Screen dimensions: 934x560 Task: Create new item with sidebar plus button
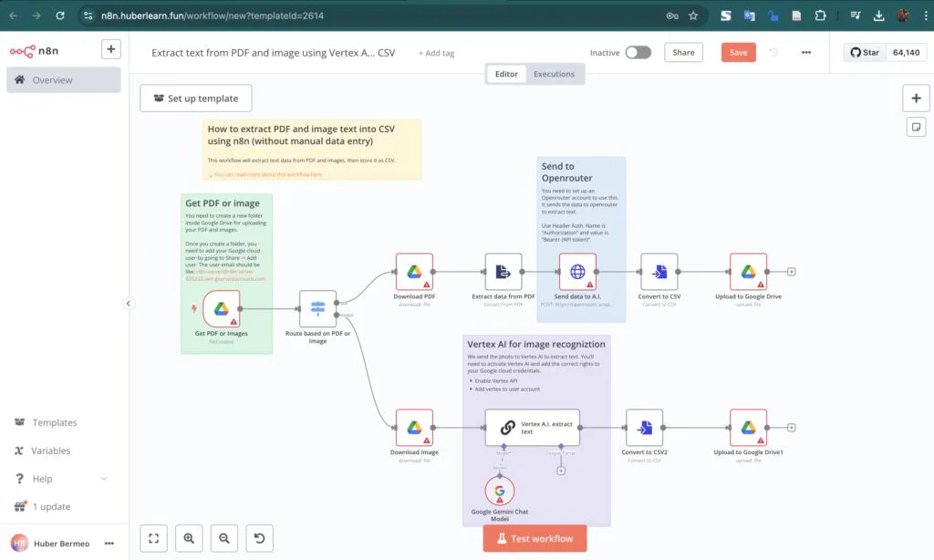[110, 49]
